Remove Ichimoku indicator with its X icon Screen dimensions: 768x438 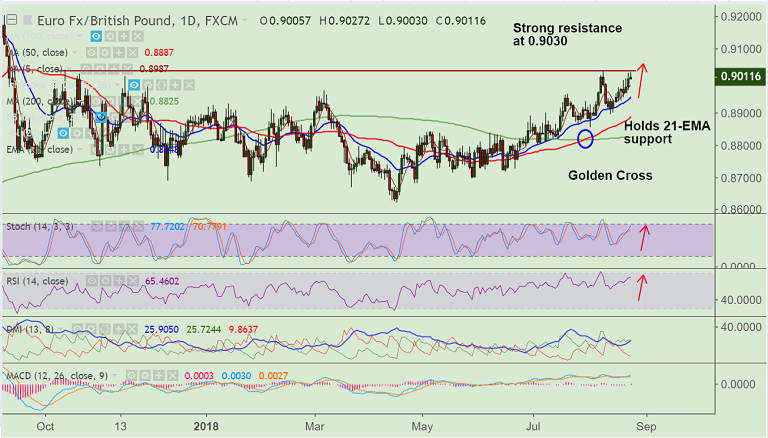pos(189,85)
